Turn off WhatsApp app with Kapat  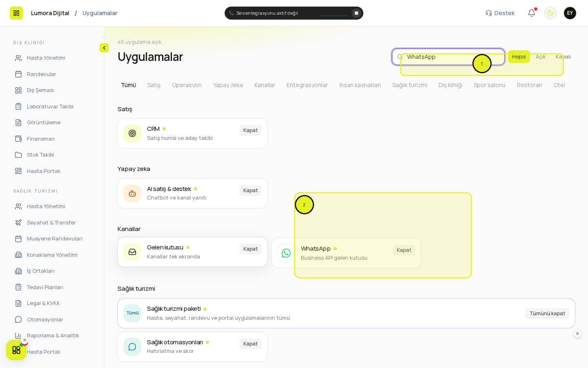tap(404, 250)
